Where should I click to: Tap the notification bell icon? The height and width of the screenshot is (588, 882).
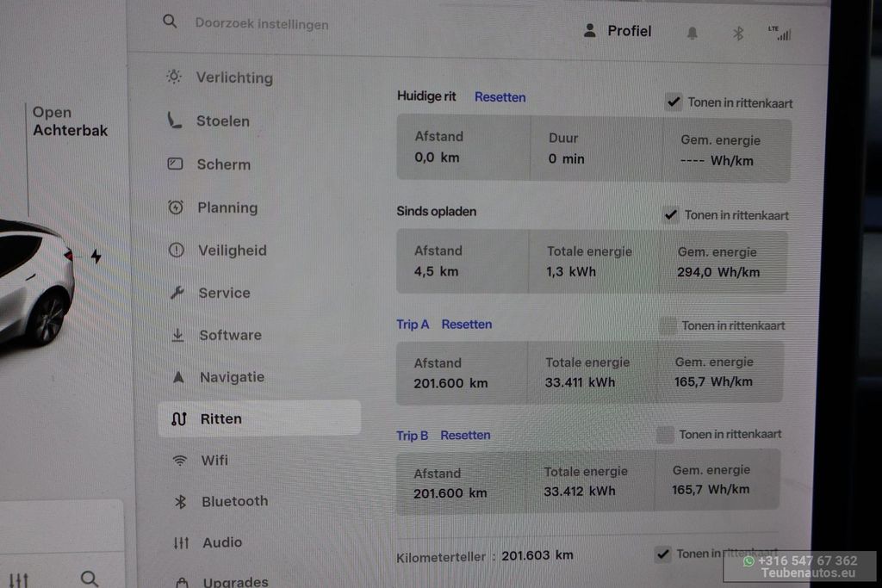(x=693, y=33)
